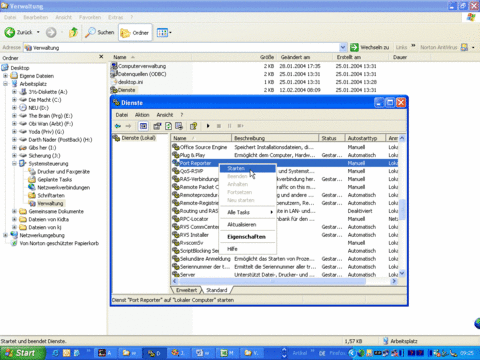The height and width of the screenshot is (360, 480).
Task: Select Aktualisieren in context menu
Action: point(248,224)
